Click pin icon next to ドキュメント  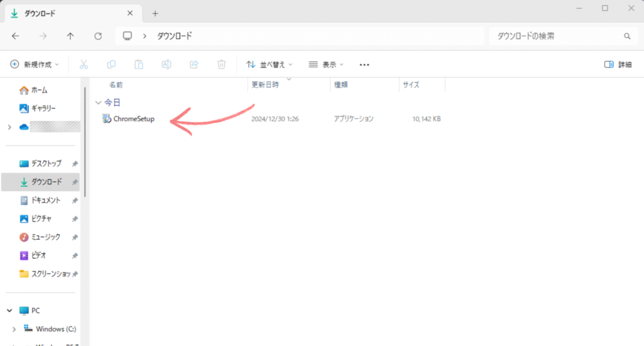(x=75, y=201)
